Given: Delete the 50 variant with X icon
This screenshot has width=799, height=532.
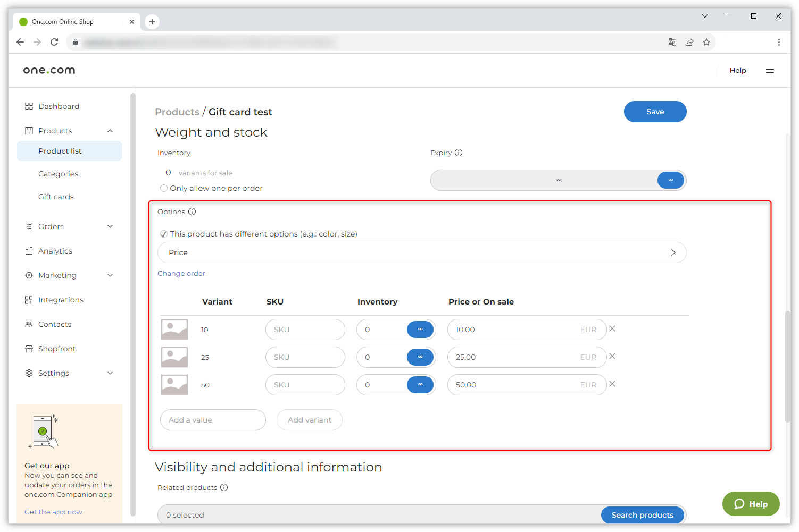Looking at the screenshot, I should (612, 384).
